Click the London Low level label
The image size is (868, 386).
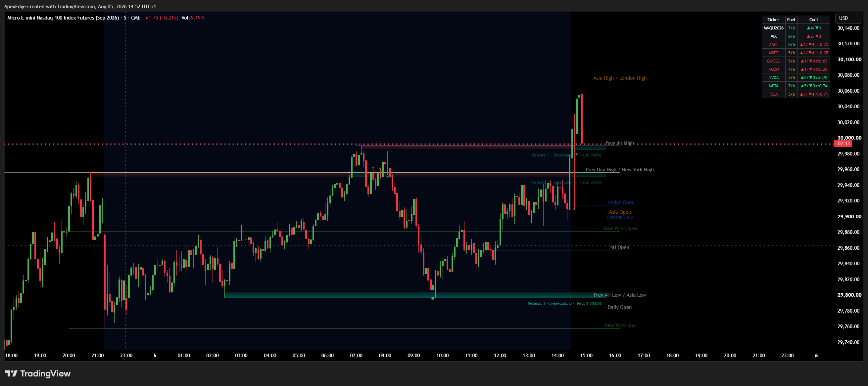point(619,217)
